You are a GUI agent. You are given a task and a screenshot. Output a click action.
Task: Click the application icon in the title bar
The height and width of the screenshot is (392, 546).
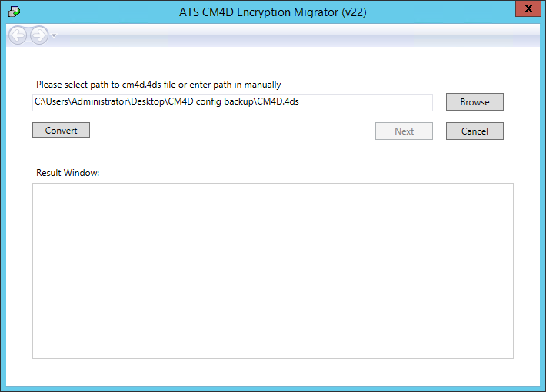14,12
